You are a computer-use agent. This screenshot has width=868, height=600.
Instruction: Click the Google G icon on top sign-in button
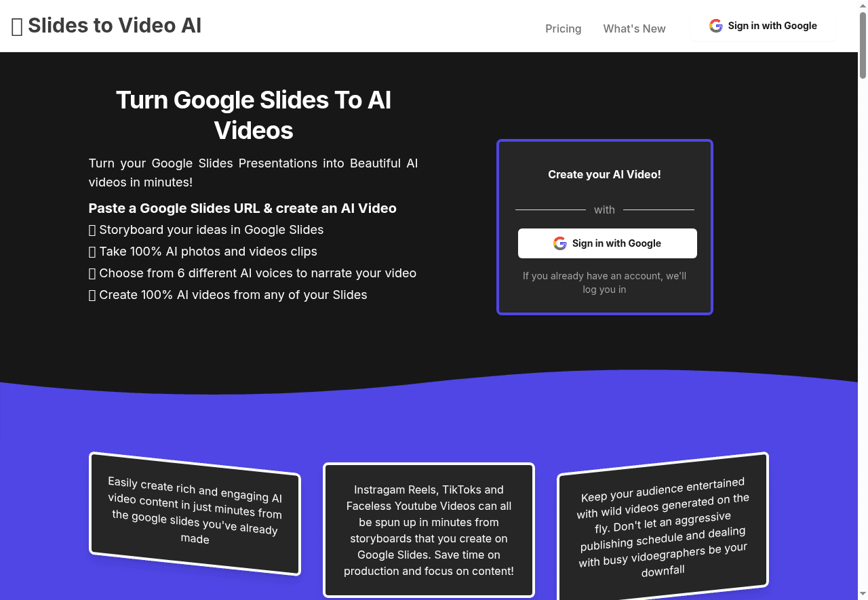point(716,26)
